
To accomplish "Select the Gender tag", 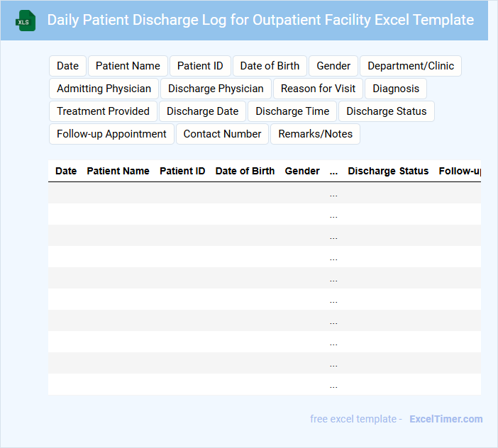I will point(333,66).
